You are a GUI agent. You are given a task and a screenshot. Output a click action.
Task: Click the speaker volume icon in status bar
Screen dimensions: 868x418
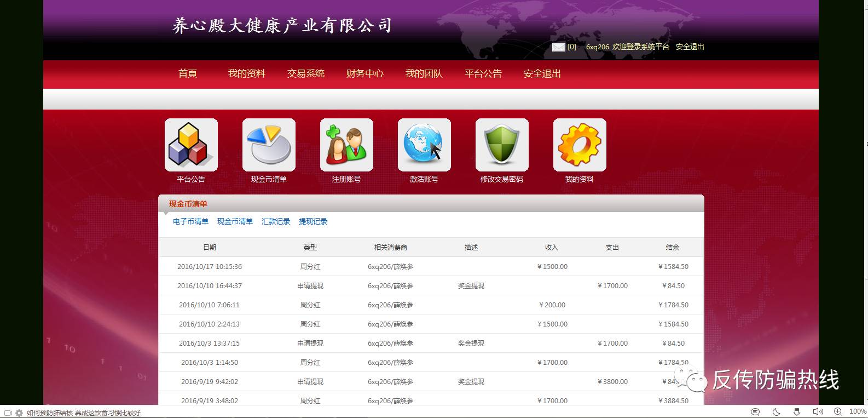[818, 411]
